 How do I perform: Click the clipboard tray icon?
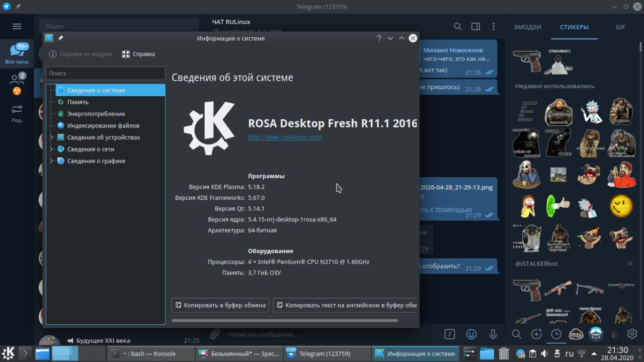(533, 353)
